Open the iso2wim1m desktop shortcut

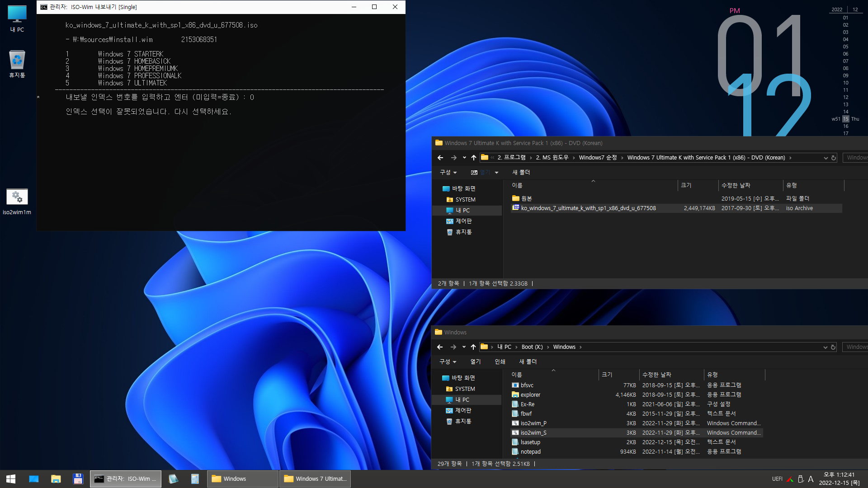[x=17, y=202]
